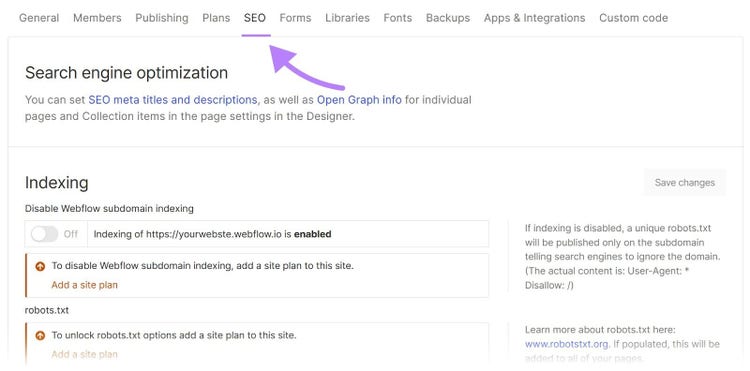Open the Forms tab

295,18
